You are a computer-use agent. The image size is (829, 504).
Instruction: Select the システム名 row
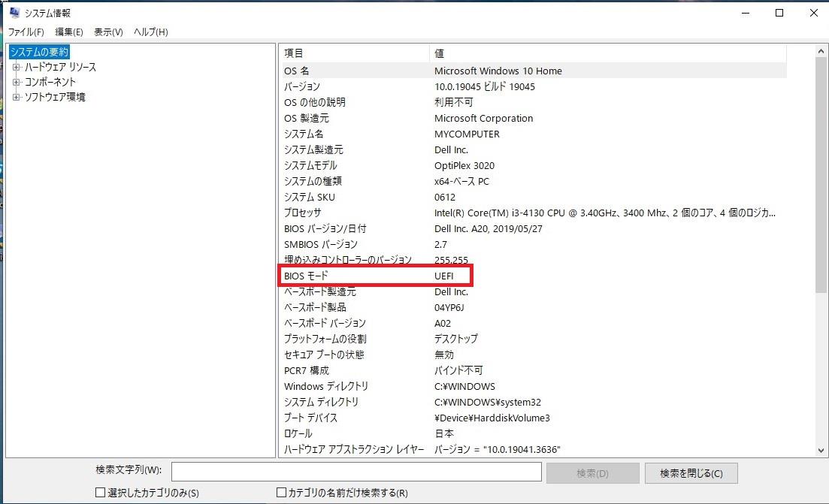533,134
